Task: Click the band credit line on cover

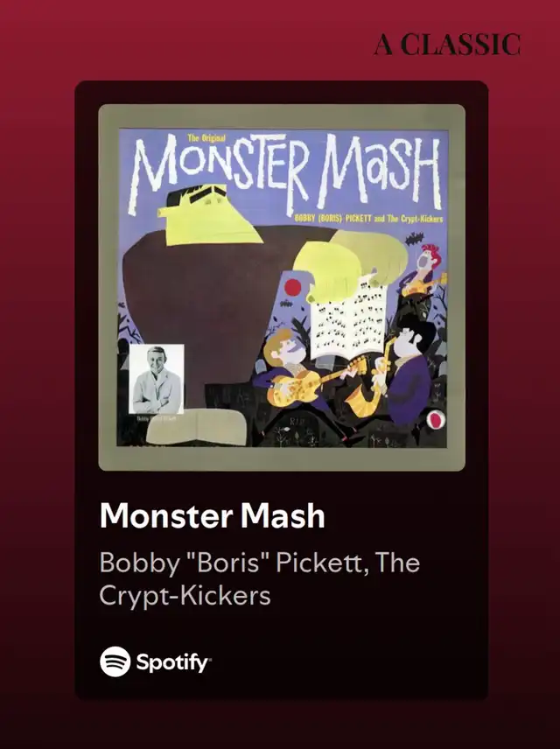Action: 368,219
